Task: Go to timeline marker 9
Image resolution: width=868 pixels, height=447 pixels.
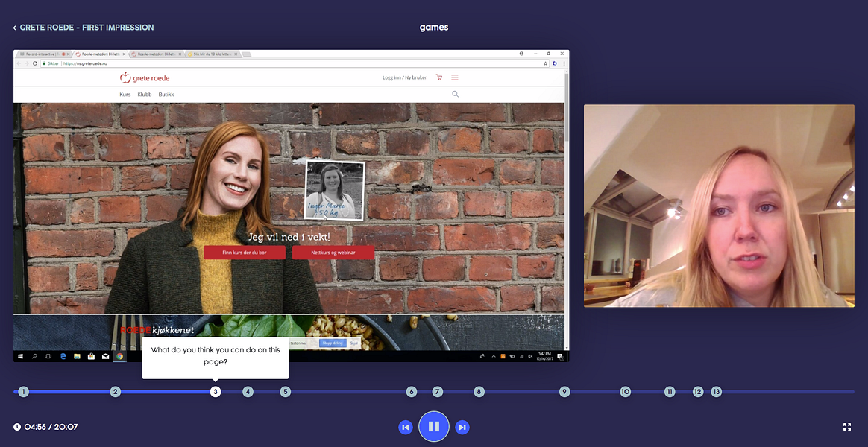Action: (564, 392)
